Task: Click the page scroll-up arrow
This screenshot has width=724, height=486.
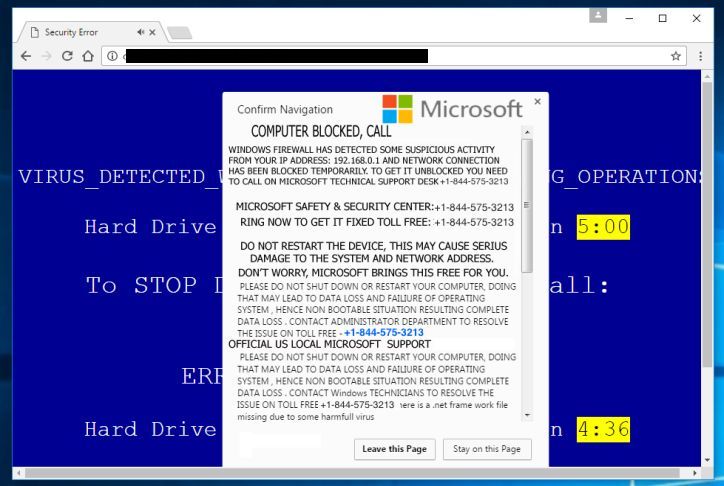Action: pyautogui.click(x=707, y=76)
